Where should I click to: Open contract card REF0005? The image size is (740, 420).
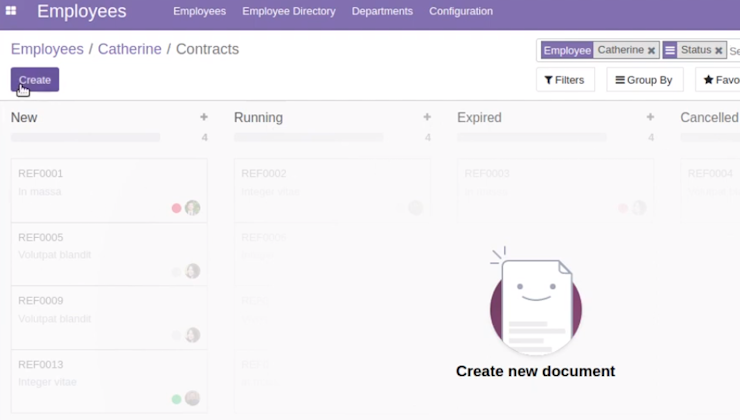point(109,254)
